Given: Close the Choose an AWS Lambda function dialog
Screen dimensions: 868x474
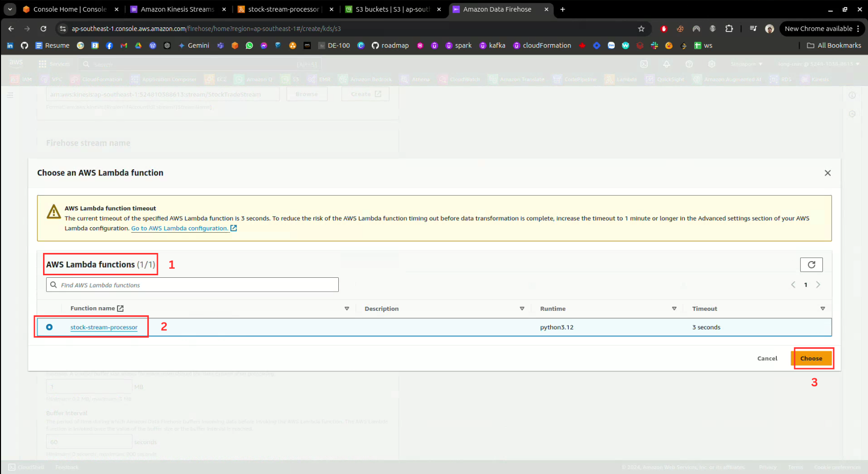Looking at the screenshot, I should click(827, 173).
